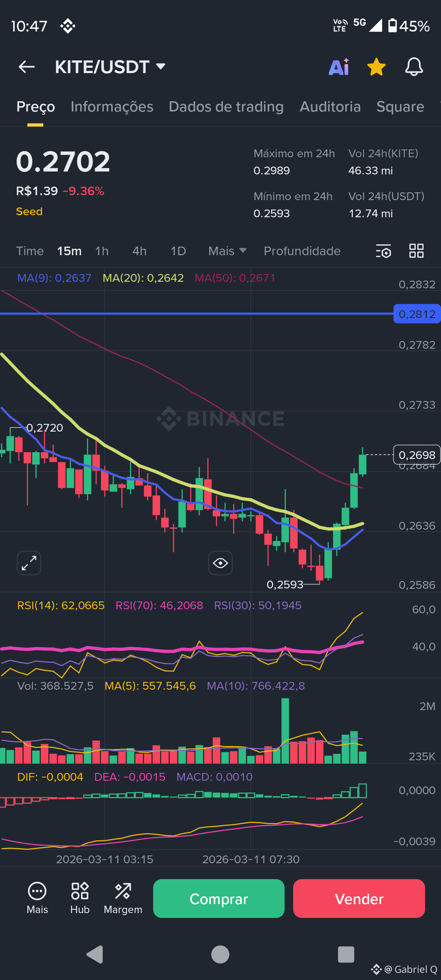The image size is (441, 980).
Task: Switch chart to 4h interval
Action: point(139,251)
